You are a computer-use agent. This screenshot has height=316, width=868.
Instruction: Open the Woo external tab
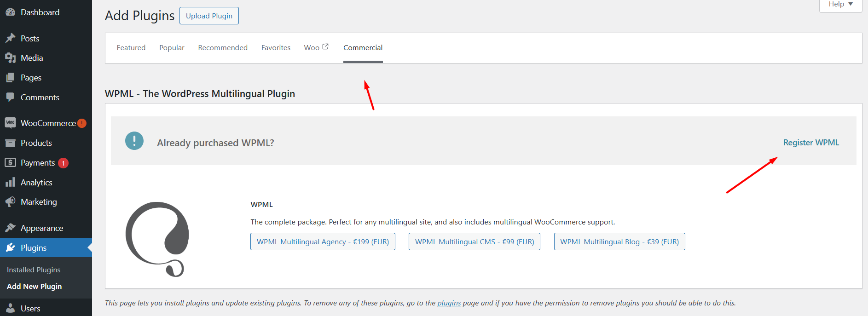[x=316, y=48]
